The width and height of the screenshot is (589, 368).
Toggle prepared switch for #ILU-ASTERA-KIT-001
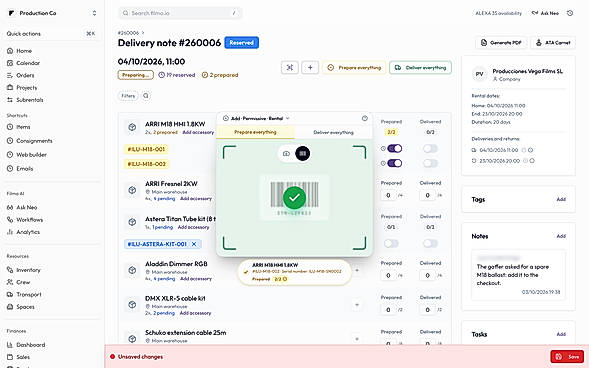click(391, 244)
